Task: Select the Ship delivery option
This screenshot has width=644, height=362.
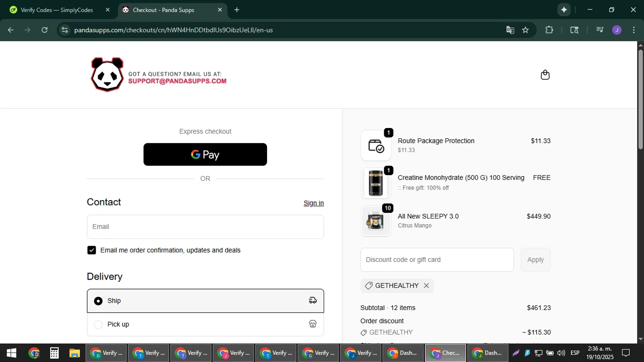Action: coord(205,301)
